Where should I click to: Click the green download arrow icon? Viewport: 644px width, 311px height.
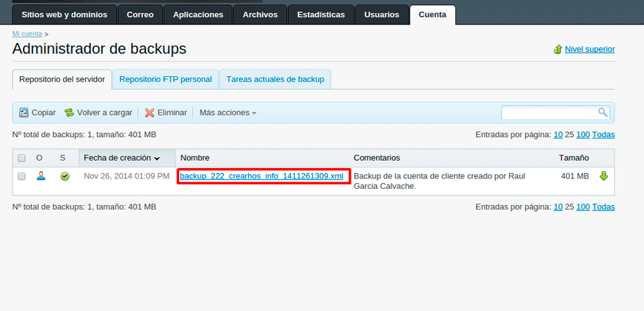603,176
